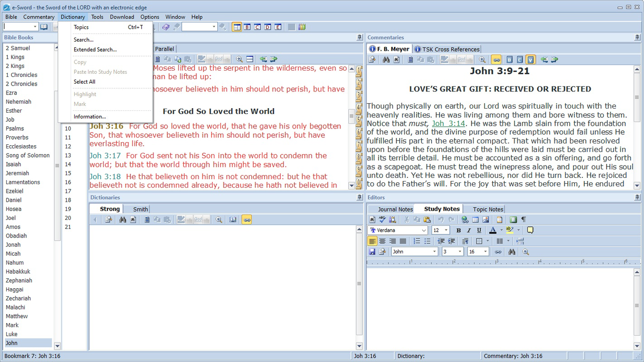The width and height of the screenshot is (644, 362).
Task: Click the magnifier zoom icon in the Bible pane toolbar
Action: point(239,59)
